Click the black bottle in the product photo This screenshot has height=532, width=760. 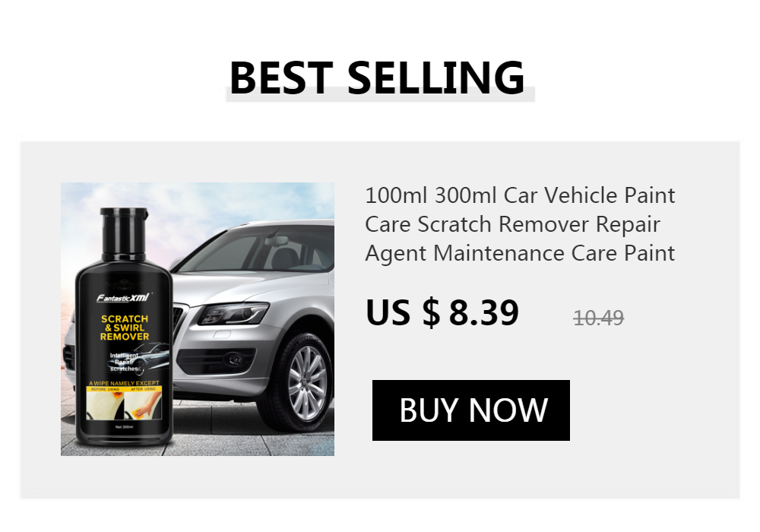click(124, 327)
